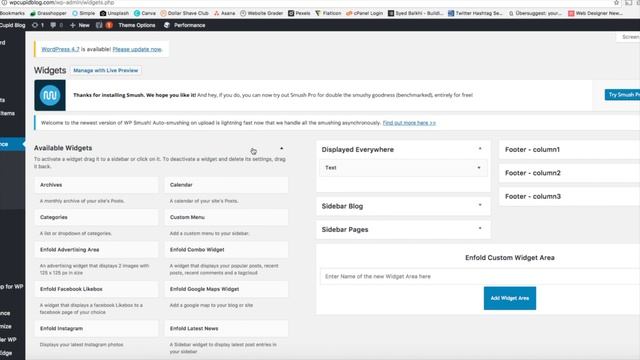Click the Smush plugin logo icon

click(50, 95)
